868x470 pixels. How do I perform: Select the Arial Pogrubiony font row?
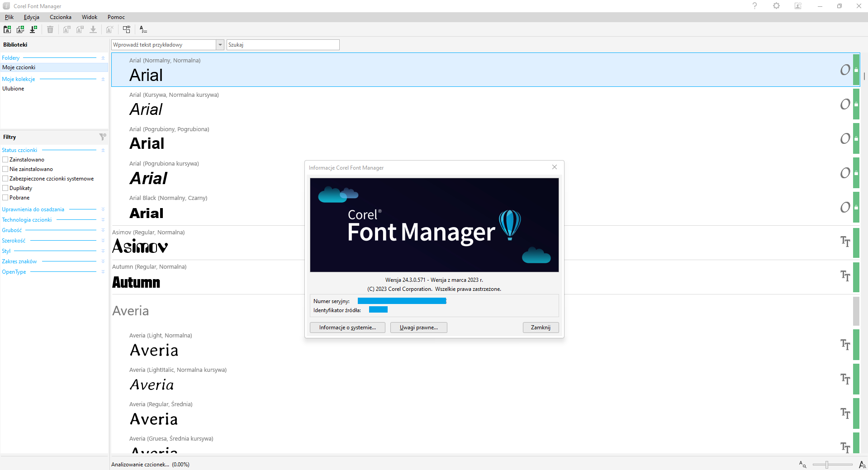tap(485, 138)
